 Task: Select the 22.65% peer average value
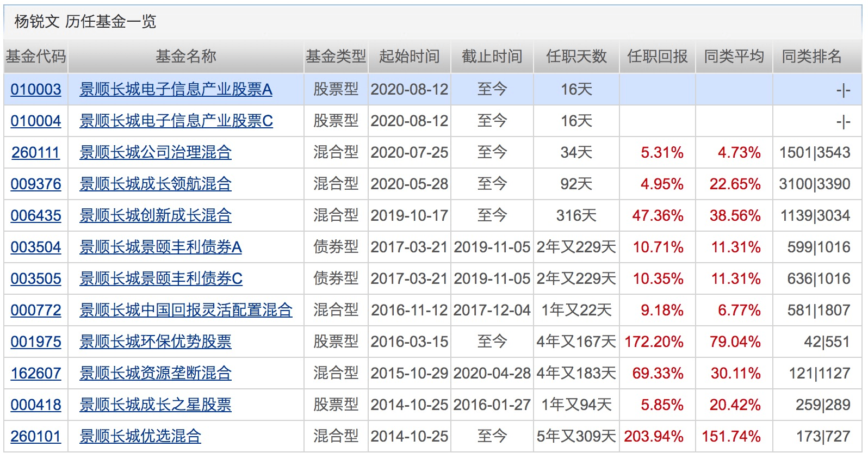coord(735,184)
